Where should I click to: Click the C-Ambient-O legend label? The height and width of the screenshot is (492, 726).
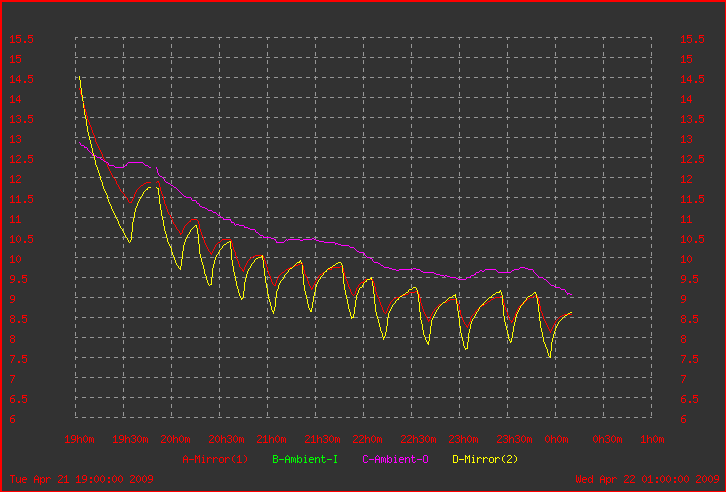click(395, 459)
